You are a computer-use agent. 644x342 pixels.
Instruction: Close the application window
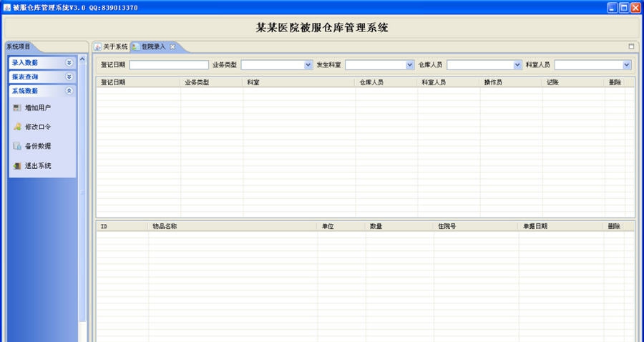click(636, 7)
